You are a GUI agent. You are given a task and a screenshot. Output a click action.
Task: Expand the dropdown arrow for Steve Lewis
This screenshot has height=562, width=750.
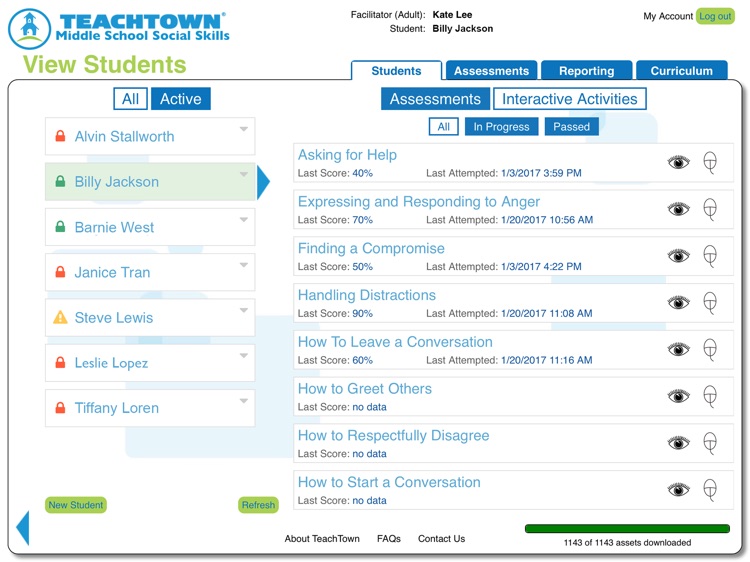(x=244, y=310)
